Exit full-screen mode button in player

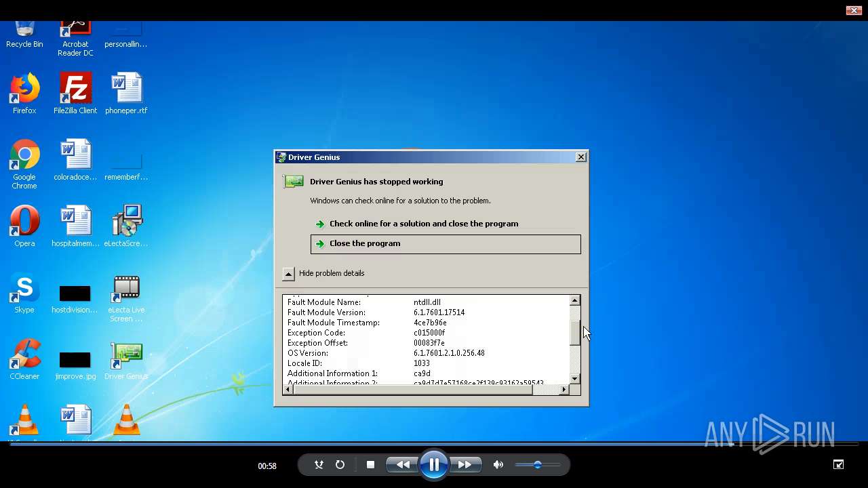839,464
